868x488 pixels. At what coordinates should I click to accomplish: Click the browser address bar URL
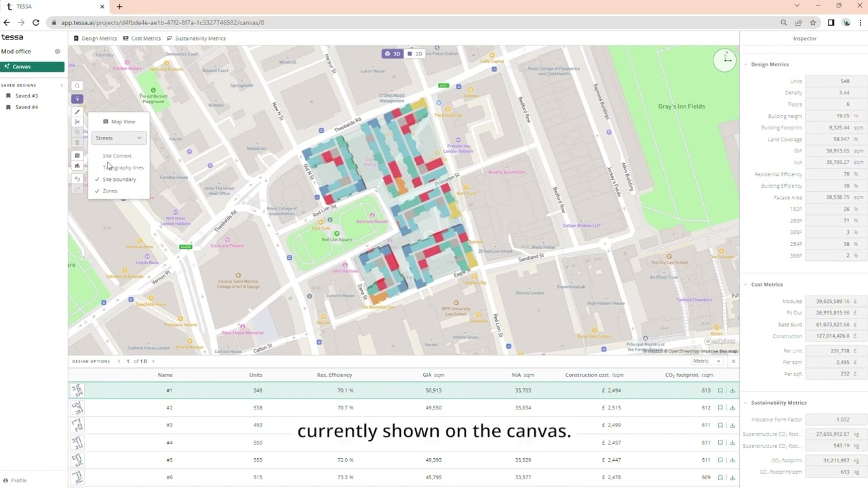click(x=163, y=22)
